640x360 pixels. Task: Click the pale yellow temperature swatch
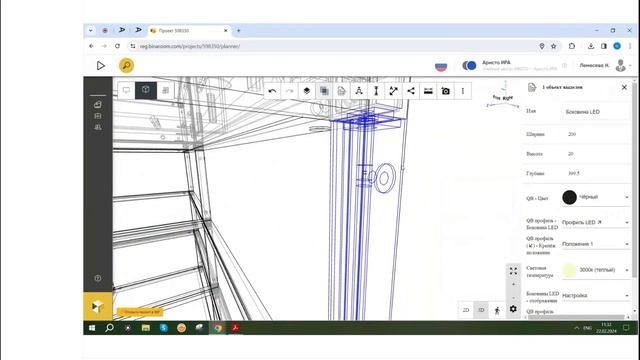pyautogui.click(x=569, y=270)
